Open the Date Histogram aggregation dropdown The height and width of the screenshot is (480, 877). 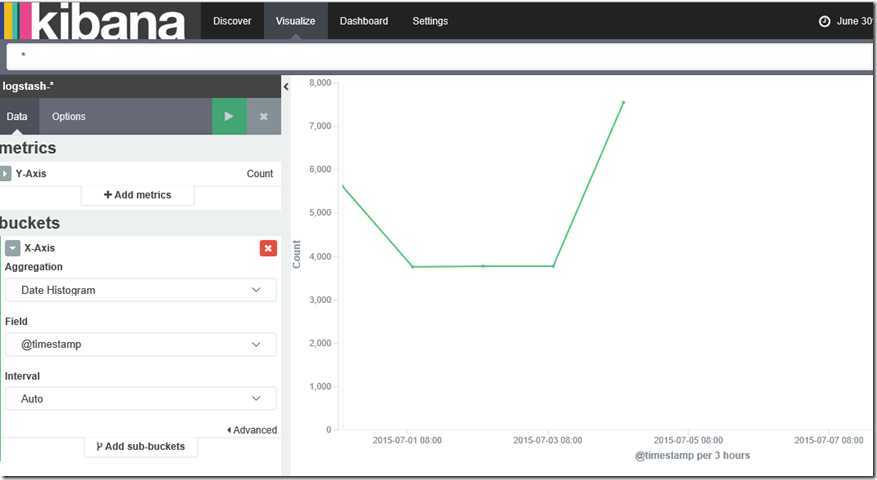[x=141, y=290]
